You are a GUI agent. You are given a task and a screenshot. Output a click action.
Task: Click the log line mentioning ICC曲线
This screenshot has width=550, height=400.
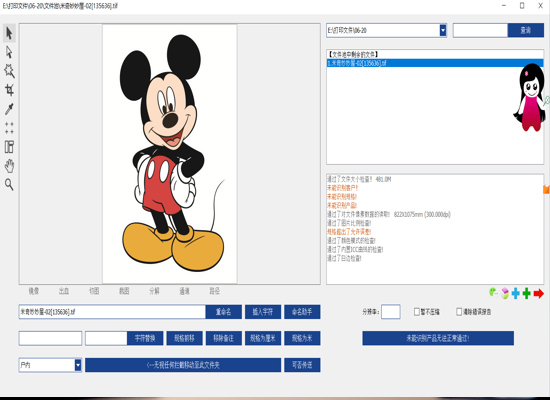[x=355, y=249]
